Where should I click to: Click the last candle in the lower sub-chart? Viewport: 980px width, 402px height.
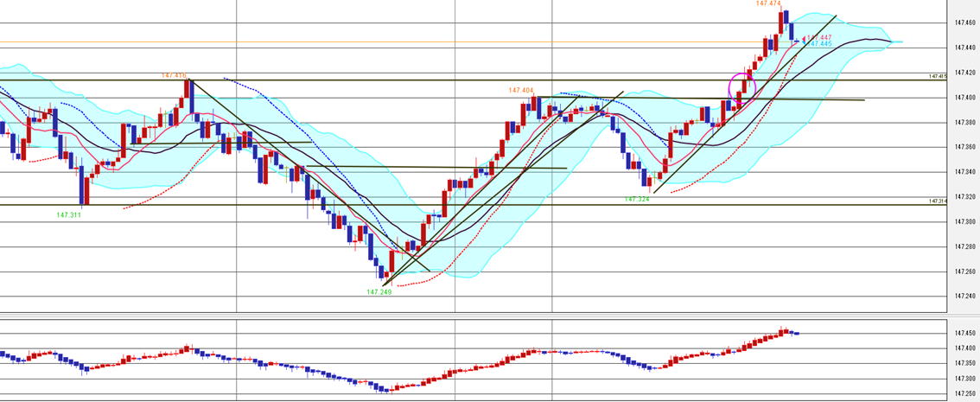795,333
